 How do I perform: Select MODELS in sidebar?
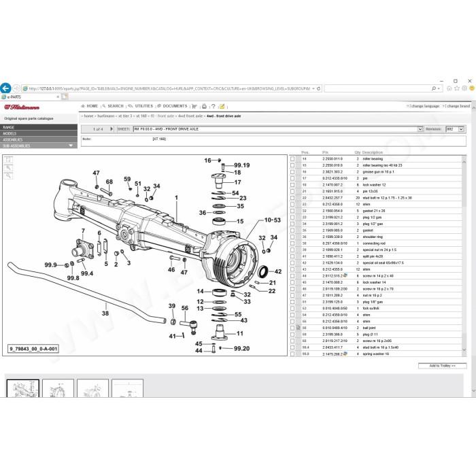point(39,133)
